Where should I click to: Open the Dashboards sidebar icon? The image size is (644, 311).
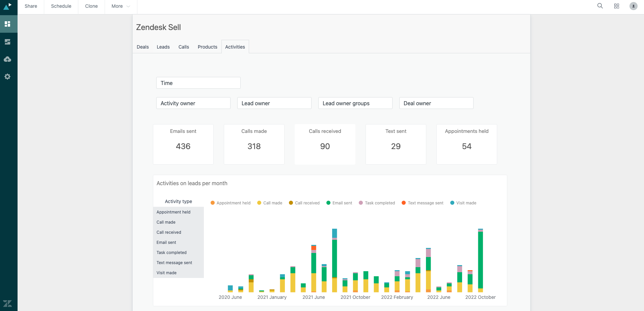pos(7,24)
